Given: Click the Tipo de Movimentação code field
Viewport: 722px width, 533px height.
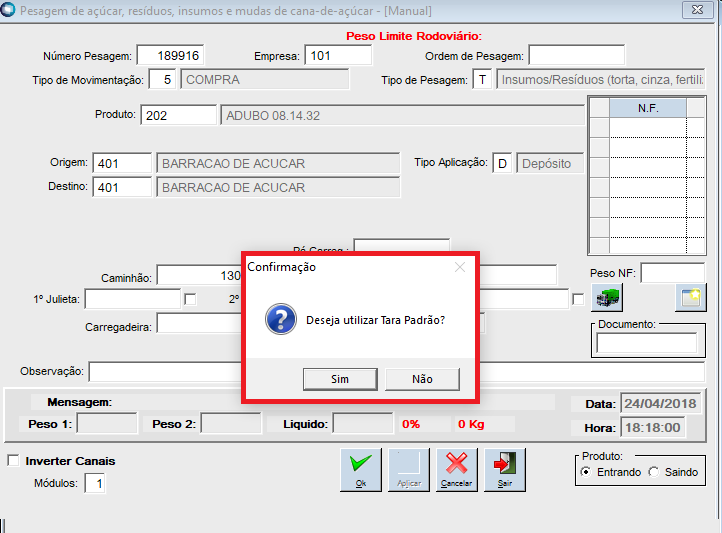Looking at the screenshot, I should pos(162,80).
